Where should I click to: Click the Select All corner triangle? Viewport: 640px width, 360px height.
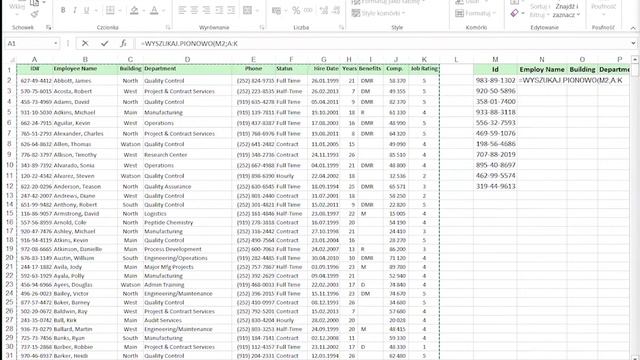click(x=12, y=60)
